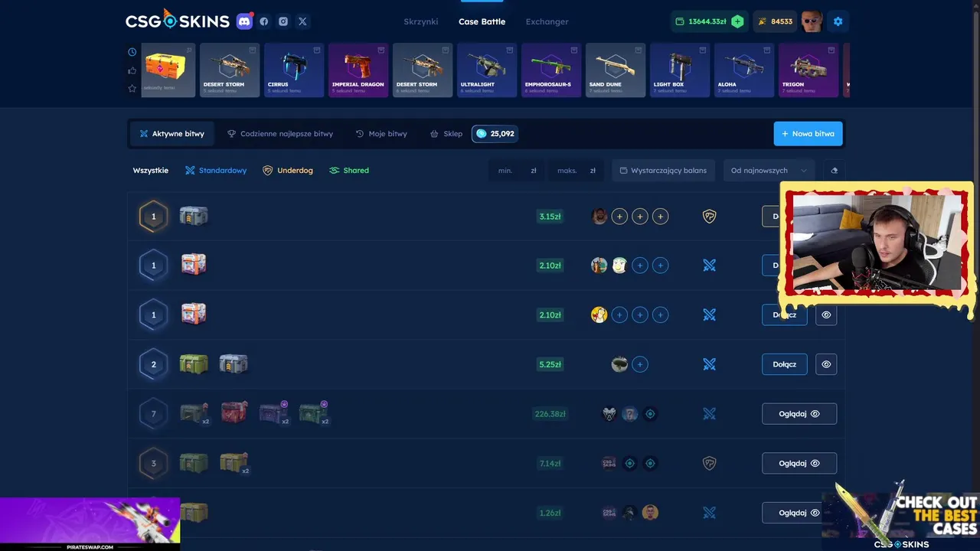Screen dimensions: 980x551
Task: Open the X (Twitter) icon in header
Action: 302,21
